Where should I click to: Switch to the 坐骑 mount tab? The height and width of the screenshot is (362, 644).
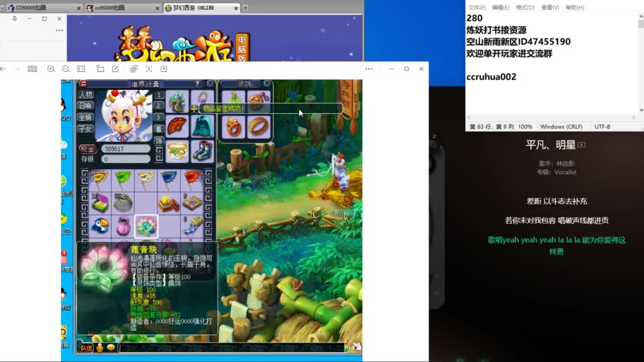click(86, 117)
